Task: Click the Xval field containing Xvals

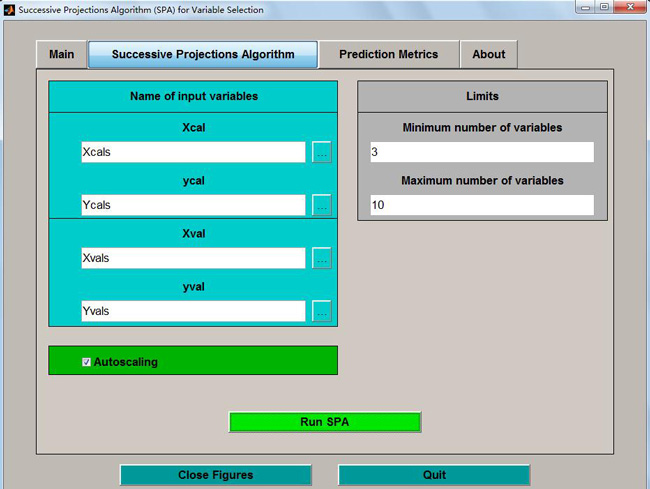Action: click(193, 258)
